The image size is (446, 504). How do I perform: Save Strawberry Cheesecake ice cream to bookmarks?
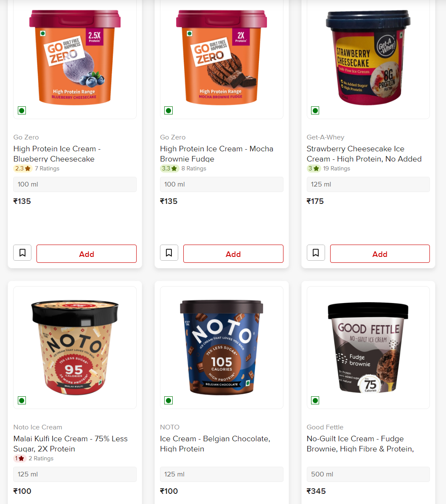(x=316, y=253)
